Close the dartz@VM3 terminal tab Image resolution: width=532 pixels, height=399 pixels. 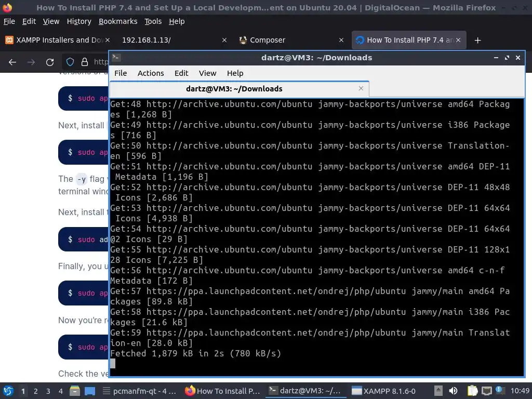361,88
